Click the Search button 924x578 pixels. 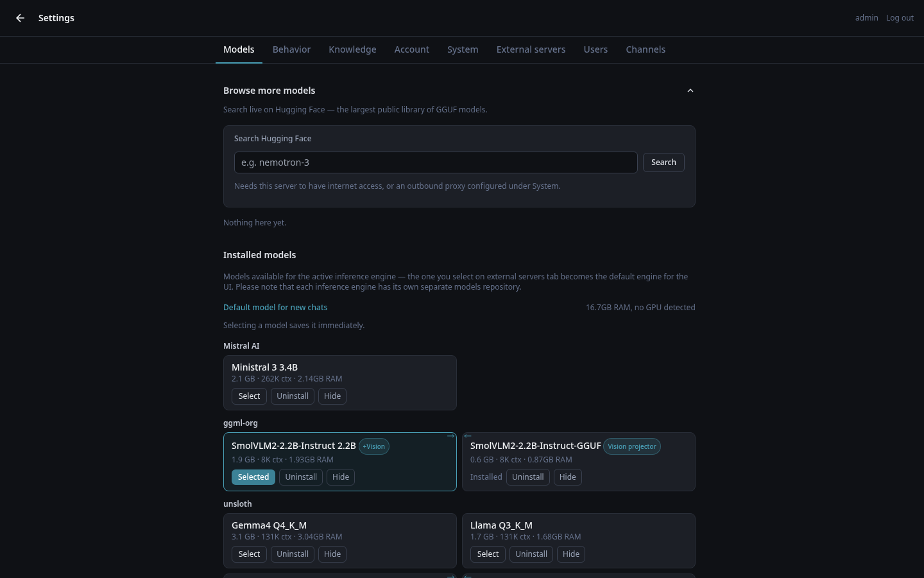(x=663, y=162)
